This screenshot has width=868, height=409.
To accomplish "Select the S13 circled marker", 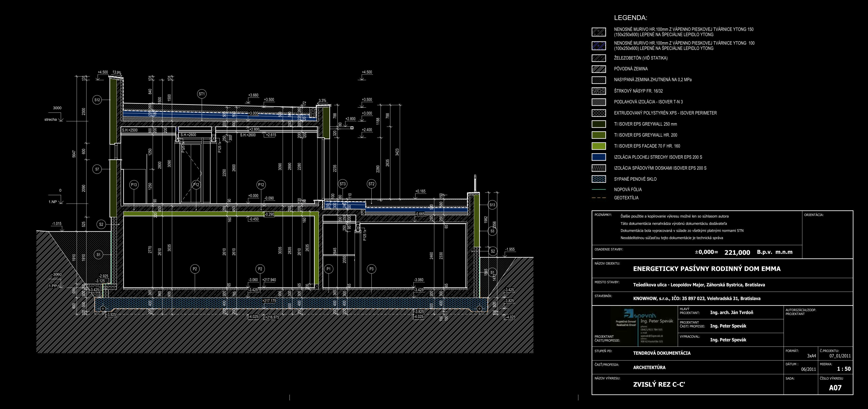I will coord(492,205).
